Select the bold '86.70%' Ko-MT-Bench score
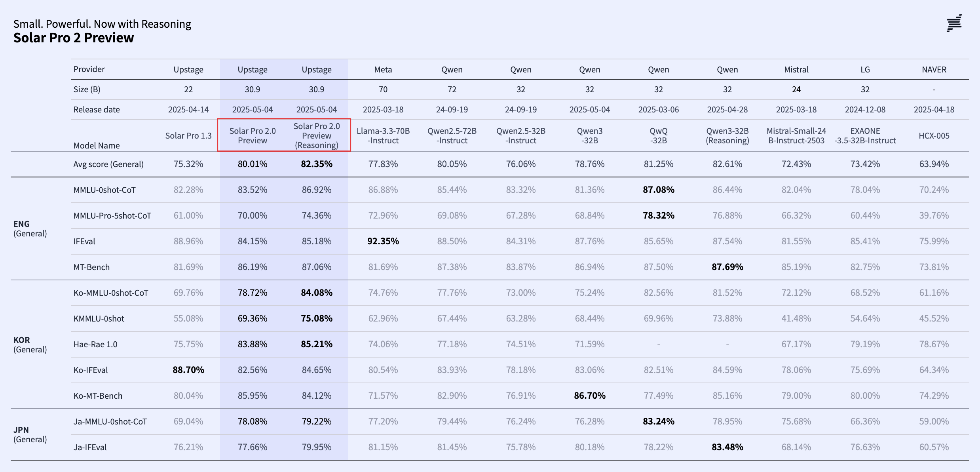Screen dimensions: 980x472 pyautogui.click(x=590, y=396)
